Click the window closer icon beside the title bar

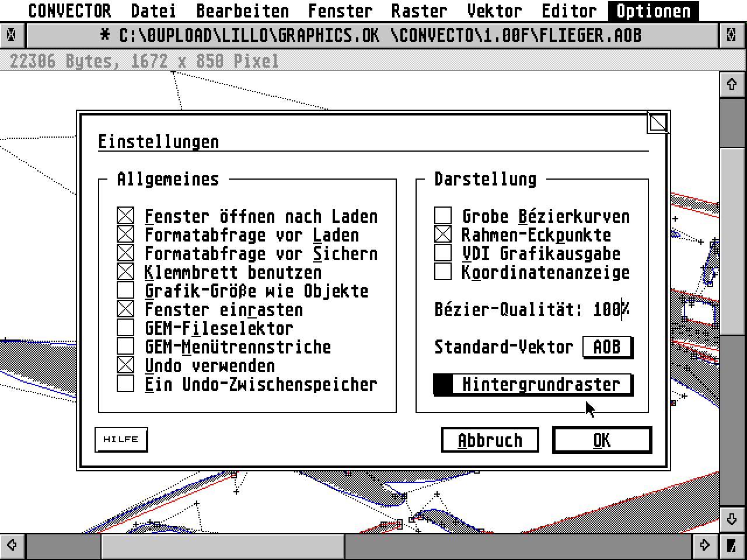pyautogui.click(x=12, y=35)
